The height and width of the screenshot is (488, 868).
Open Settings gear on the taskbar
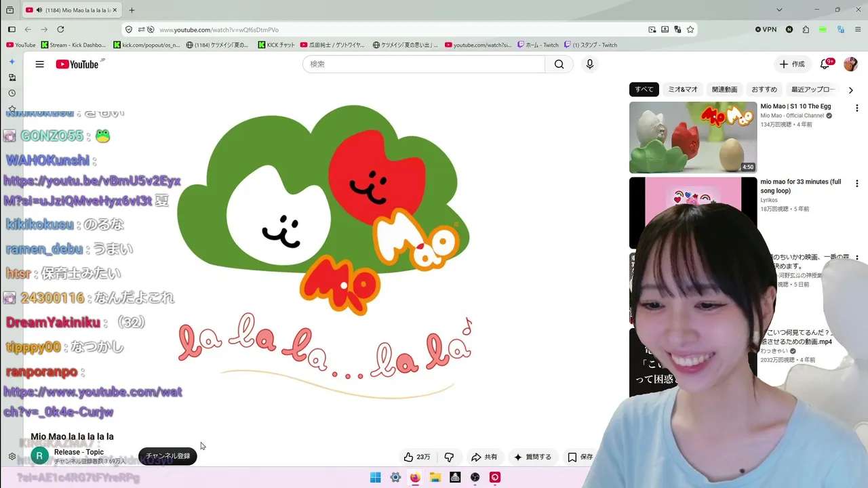tap(395, 477)
